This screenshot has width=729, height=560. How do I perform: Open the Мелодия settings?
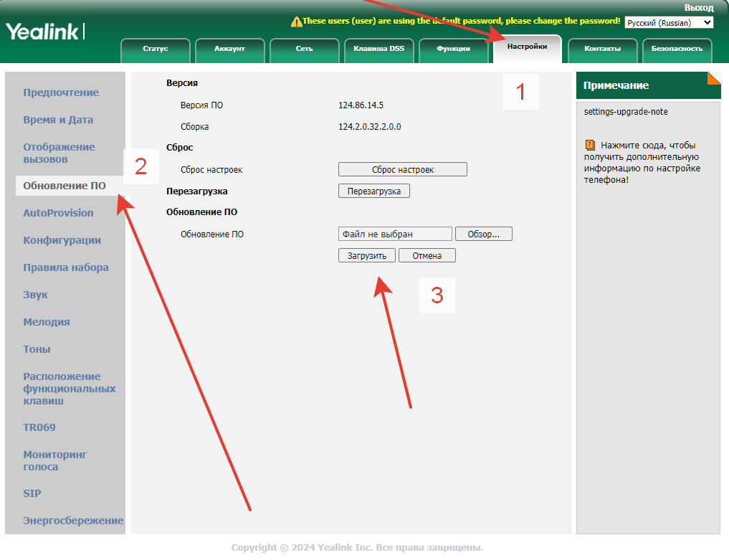47,322
